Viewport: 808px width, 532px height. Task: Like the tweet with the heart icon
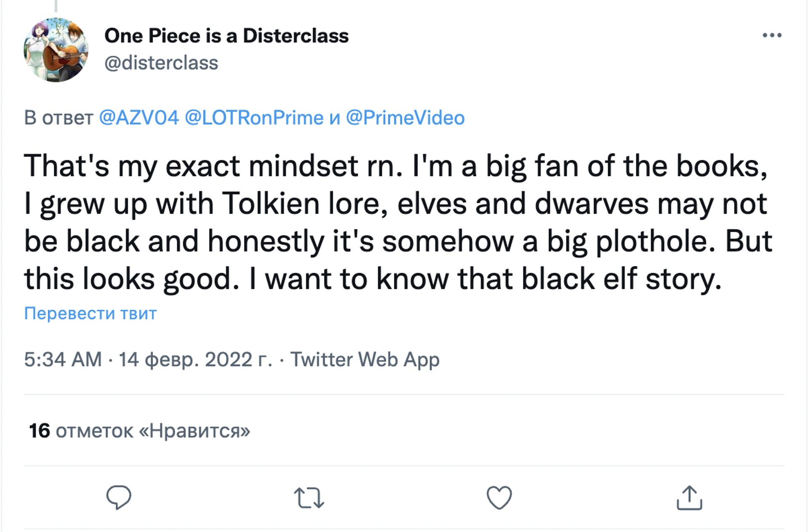click(x=499, y=498)
